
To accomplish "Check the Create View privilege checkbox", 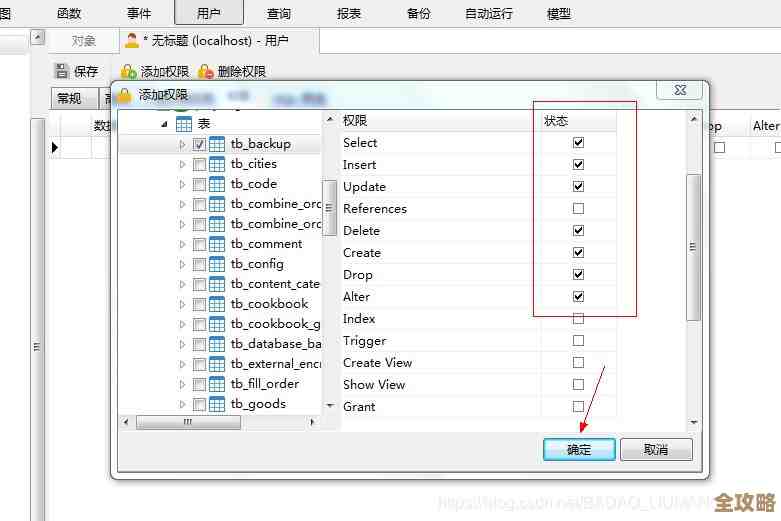I will (x=578, y=363).
